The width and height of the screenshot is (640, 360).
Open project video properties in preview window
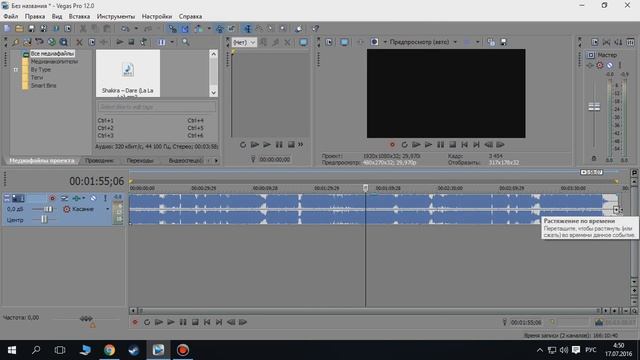(x=329, y=42)
